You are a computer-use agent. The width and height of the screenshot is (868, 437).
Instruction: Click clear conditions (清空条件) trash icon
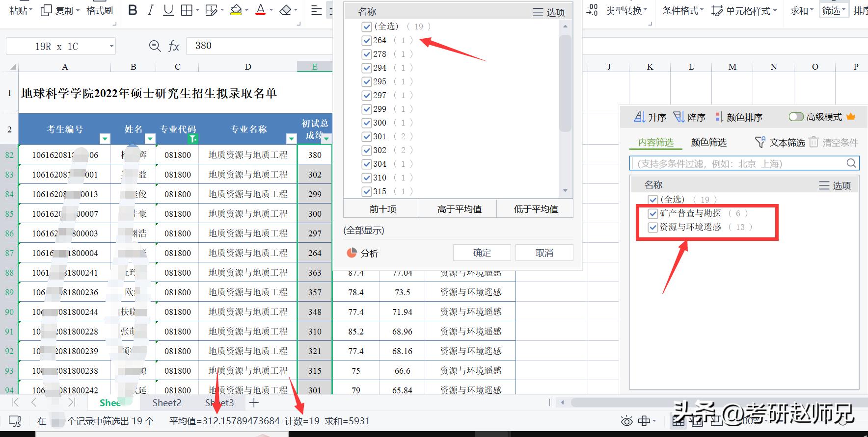[x=814, y=142]
